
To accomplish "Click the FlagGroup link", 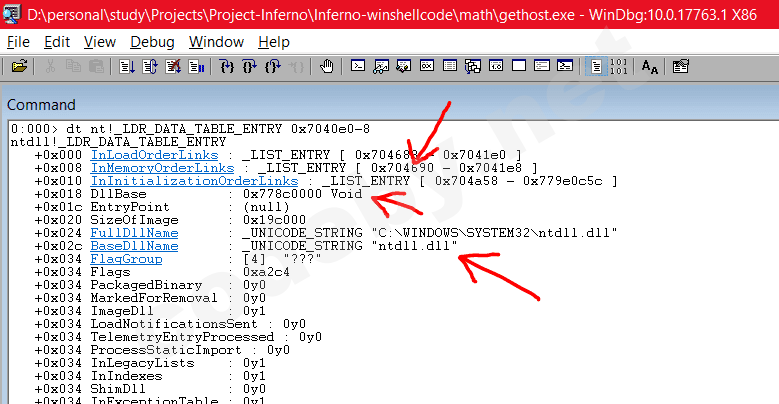I will point(126,259).
